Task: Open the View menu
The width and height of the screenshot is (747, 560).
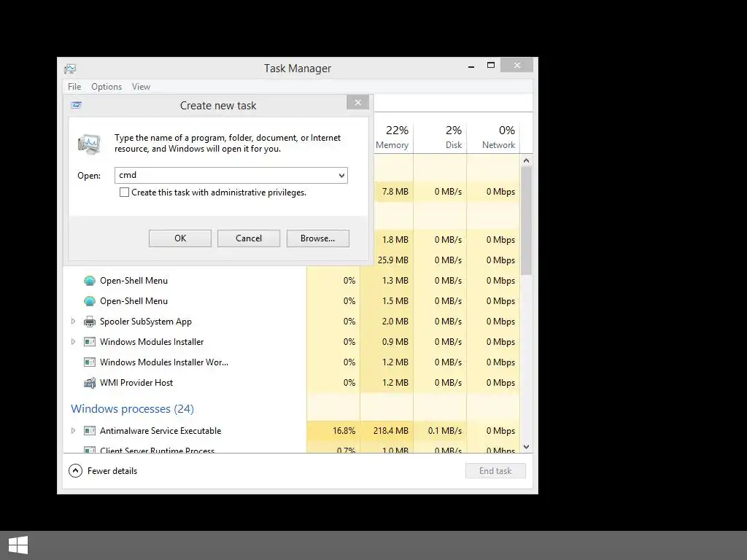Action: tap(141, 87)
